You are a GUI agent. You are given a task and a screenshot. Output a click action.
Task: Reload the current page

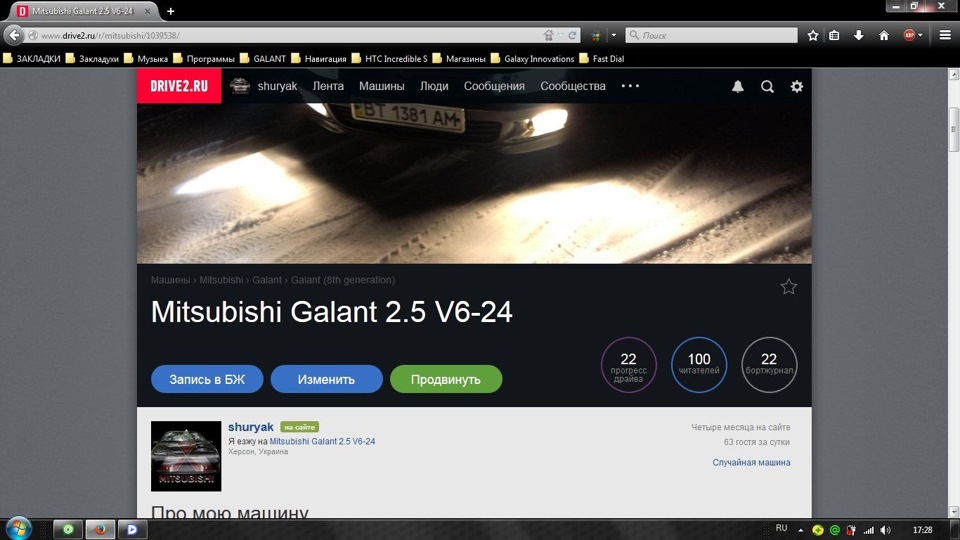click(x=572, y=36)
